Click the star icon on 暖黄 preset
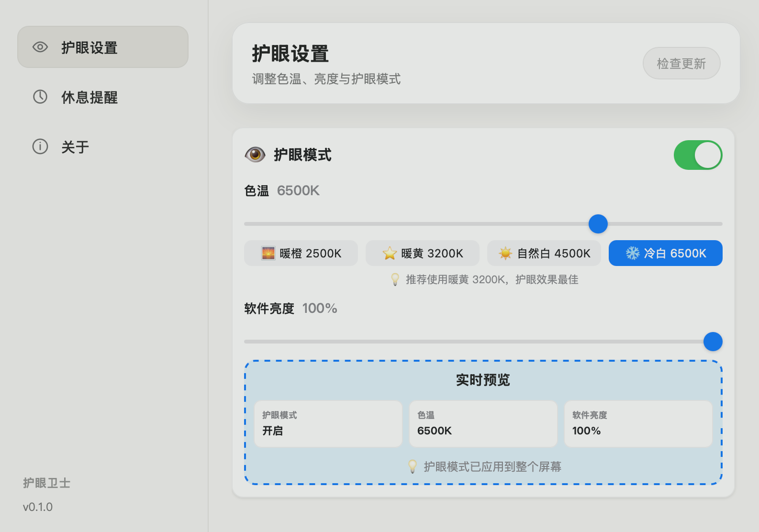The height and width of the screenshot is (532, 759). [390, 253]
